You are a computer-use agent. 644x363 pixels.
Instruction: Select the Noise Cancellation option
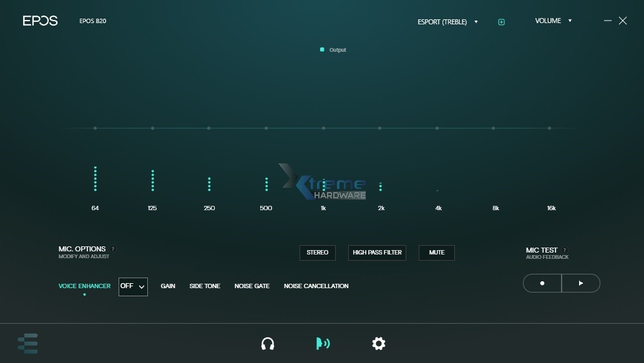pyautogui.click(x=316, y=286)
